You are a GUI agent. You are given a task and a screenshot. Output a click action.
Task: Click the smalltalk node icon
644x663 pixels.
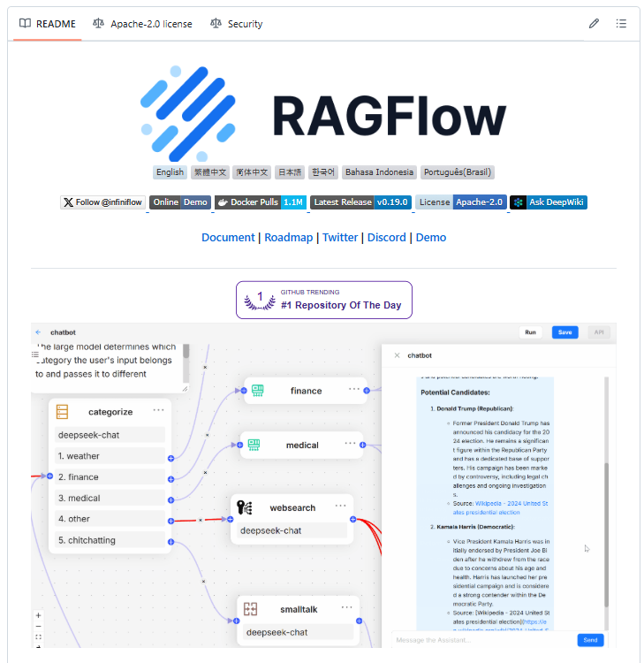(x=251, y=609)
